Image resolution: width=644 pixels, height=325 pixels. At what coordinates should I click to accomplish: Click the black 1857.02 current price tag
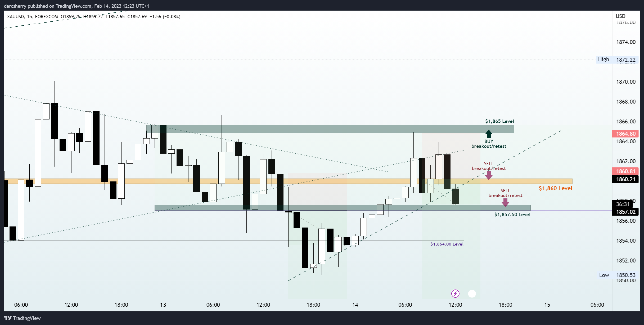tap(626, 212)
